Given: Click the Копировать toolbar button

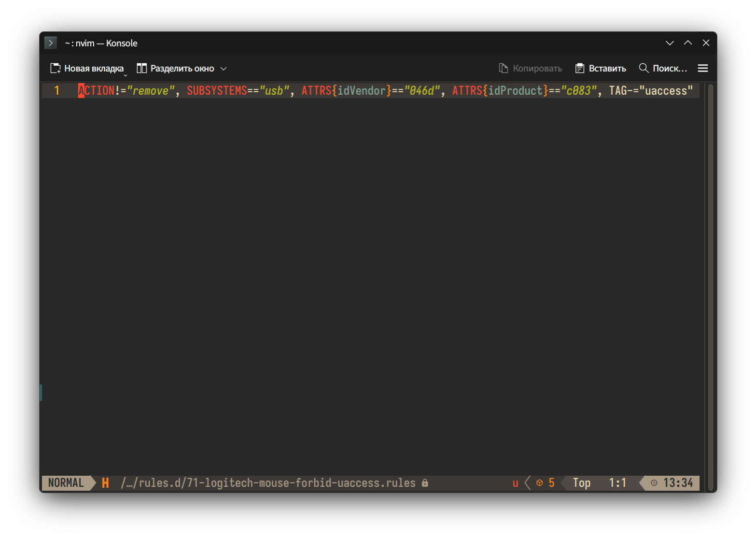Looking at the screenshot, I should tap(530, 69).
